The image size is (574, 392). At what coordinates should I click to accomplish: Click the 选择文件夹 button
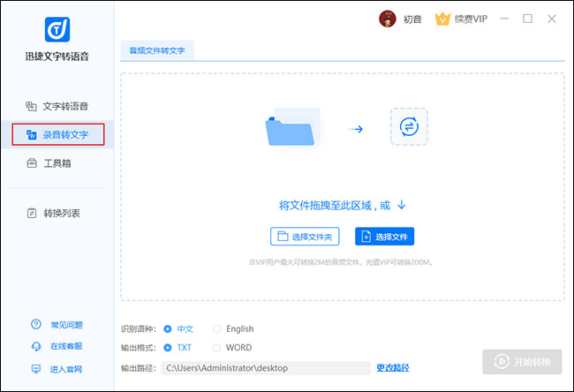tap(305, 237)
